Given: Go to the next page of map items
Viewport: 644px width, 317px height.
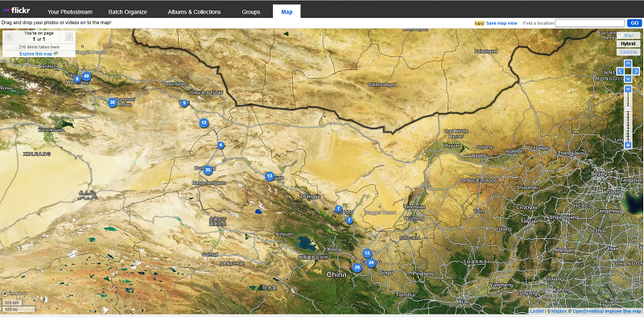Looking at the screenshot, I should pyautogui.click(x=69, y=37).
